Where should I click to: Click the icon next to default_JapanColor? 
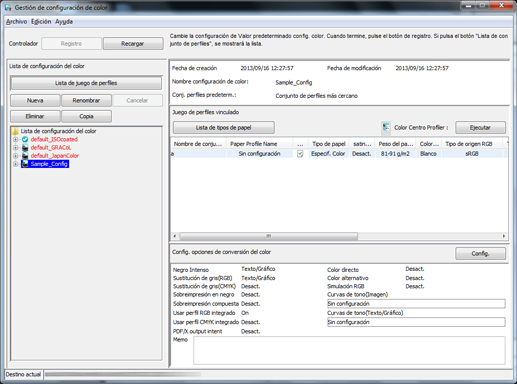[x=25, y=156]
